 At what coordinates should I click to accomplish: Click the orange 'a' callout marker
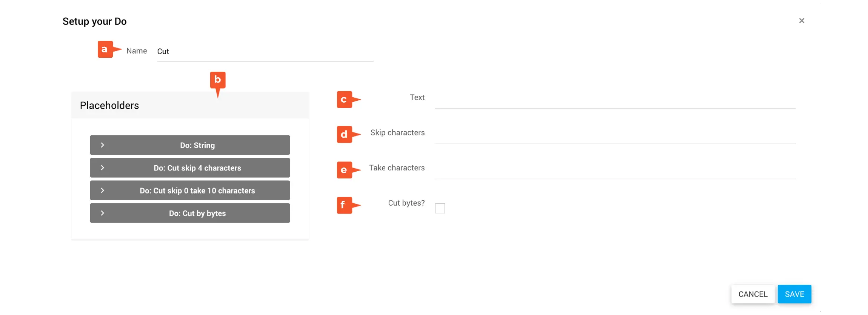click(105, 49)
